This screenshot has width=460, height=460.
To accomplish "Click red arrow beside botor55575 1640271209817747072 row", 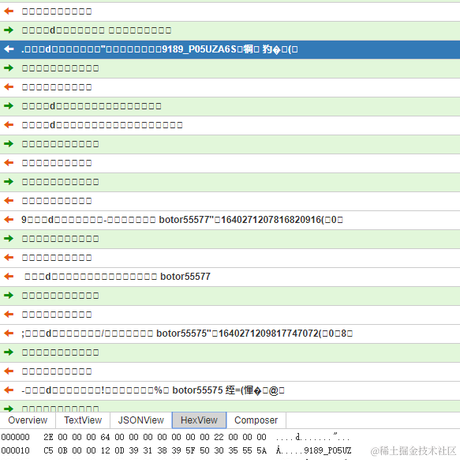I will click(9, 333).
